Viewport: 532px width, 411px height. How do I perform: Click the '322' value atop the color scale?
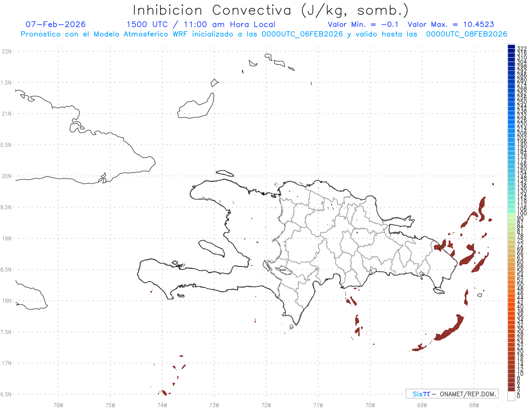click(x=521, y=48)
